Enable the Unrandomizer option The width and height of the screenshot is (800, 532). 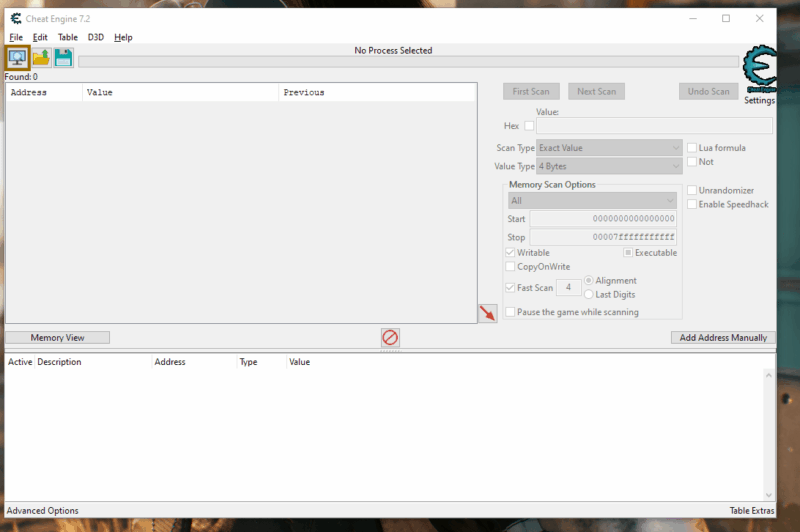coord(692,190)
